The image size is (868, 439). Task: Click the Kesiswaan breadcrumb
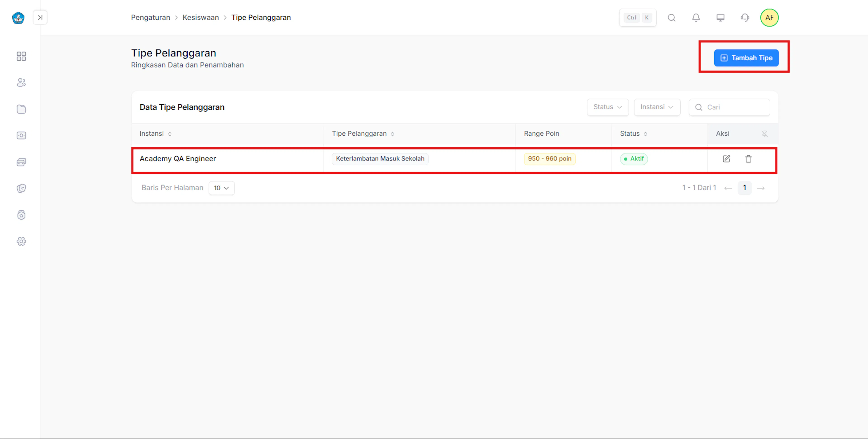[x=200, y=18]
